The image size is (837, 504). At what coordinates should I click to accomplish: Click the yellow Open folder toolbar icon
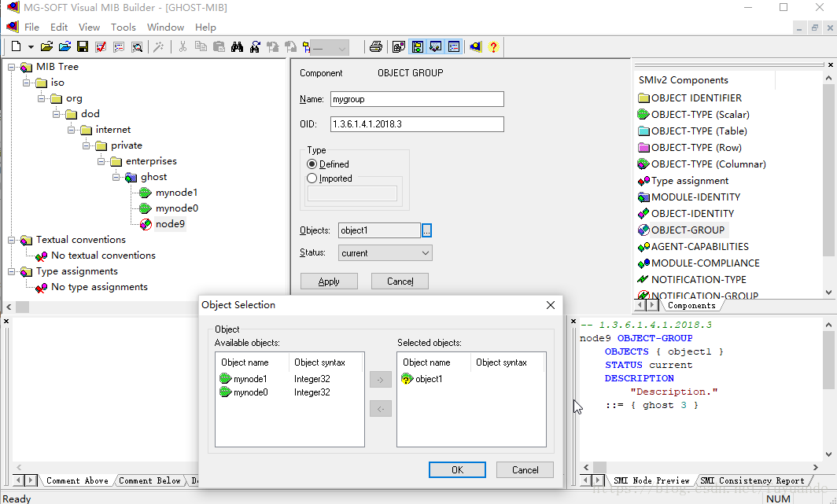[46, 47]
